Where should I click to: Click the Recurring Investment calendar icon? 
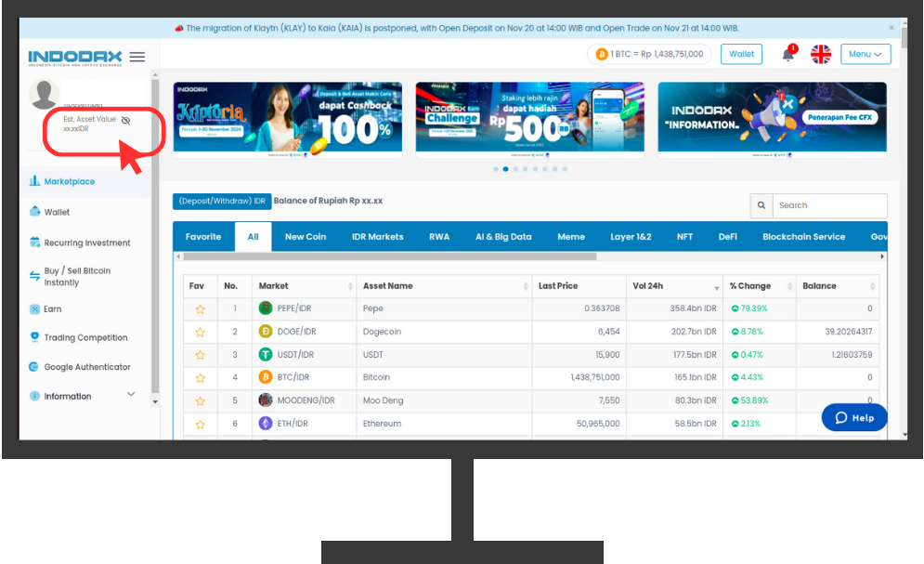tap(34, 243)
